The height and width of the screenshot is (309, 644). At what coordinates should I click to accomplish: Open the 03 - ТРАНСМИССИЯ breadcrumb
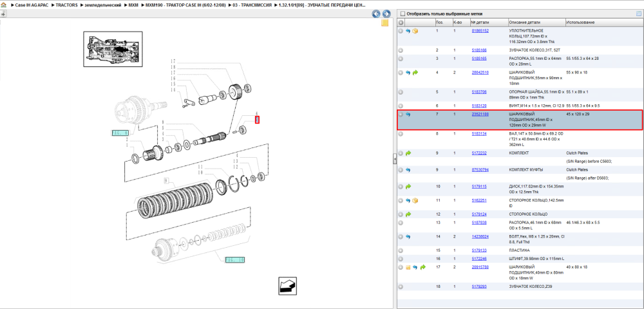252,5
